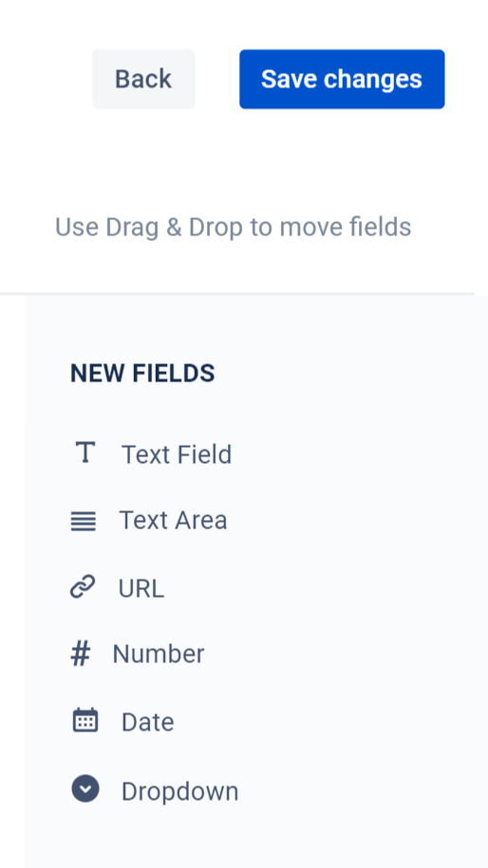Click the NEW FIELDS section heading
The width and height of the screenshot is (488, 868).
[142, 374]
